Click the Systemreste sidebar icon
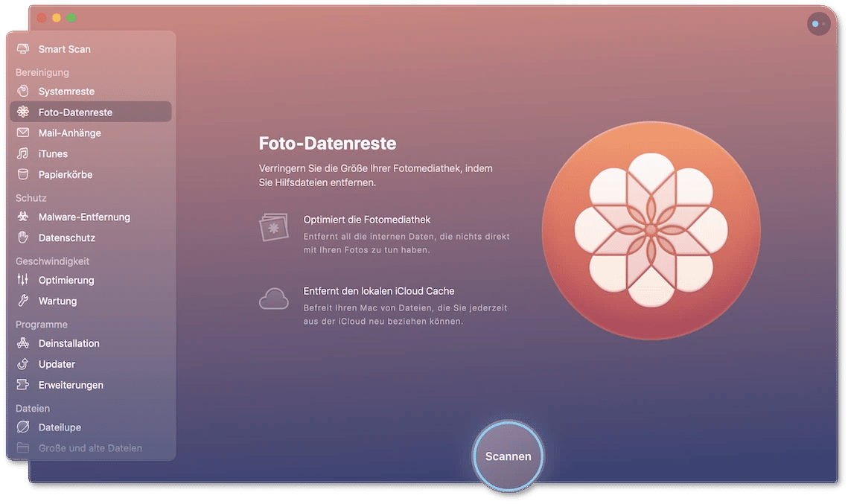The image size is (848, 504). click(x=23, y=92)
